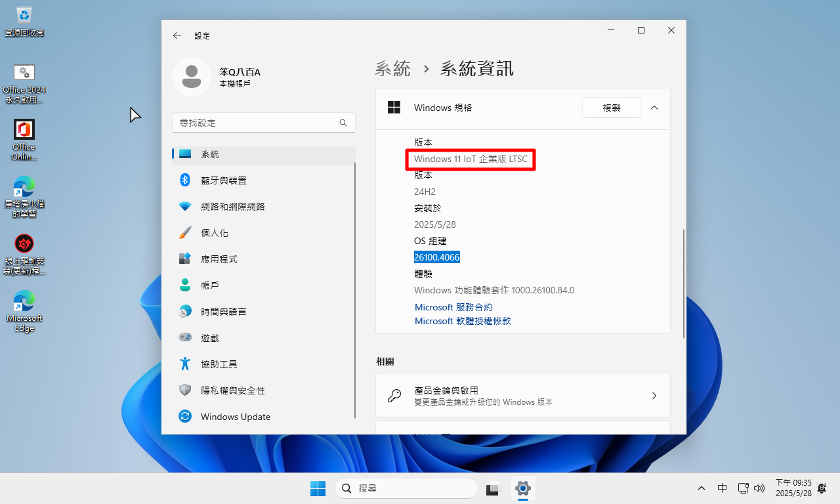Viewport: 840px width, 504px height.
Task: Click the Settings gear icon on the taskbar
Action: (523, 488)
